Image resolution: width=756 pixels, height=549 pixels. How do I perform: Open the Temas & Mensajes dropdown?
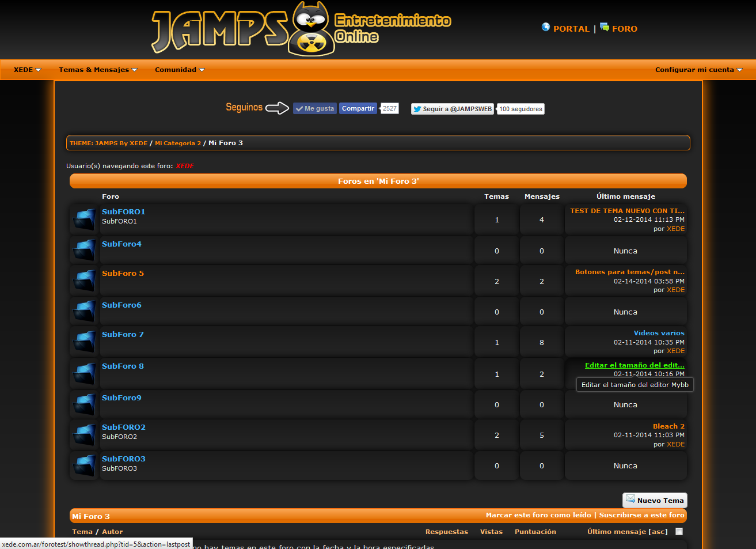(x=98, y=70)
